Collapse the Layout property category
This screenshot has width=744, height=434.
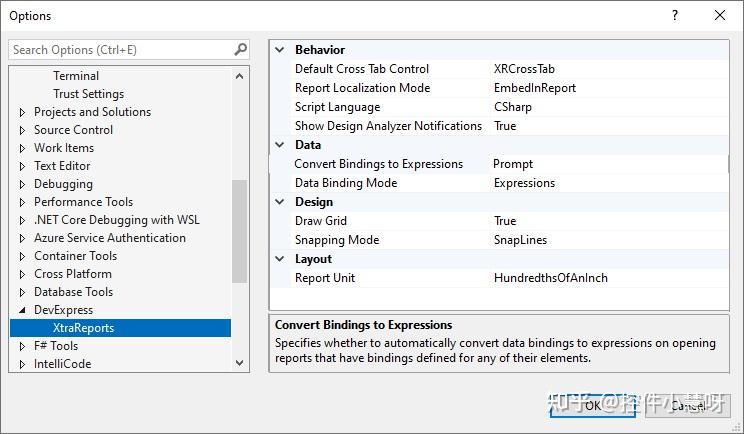click(x=280, y=259)
